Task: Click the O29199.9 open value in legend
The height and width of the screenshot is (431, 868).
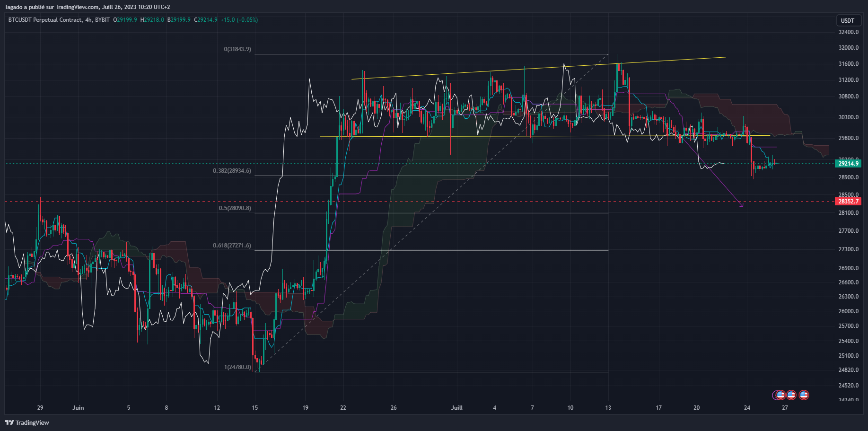Action: pyautogui.click(x=124, y=20)
